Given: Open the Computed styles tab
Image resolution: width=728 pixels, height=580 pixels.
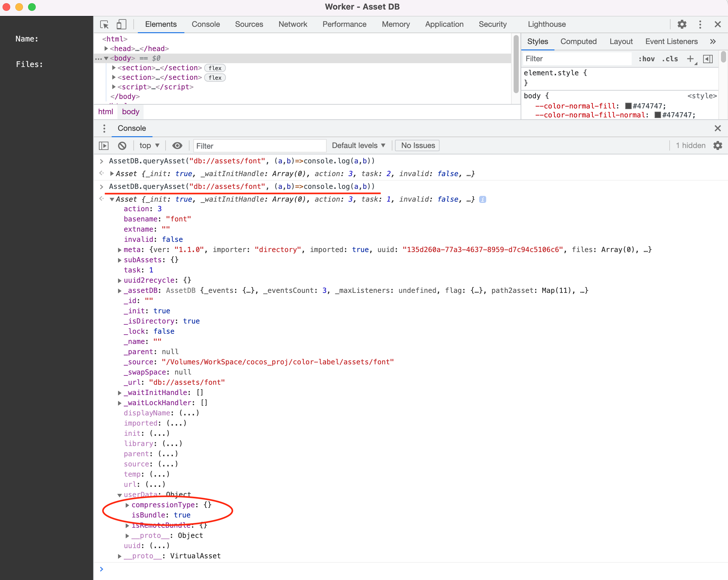Looking at the screenshot, I should pos(578,41).
